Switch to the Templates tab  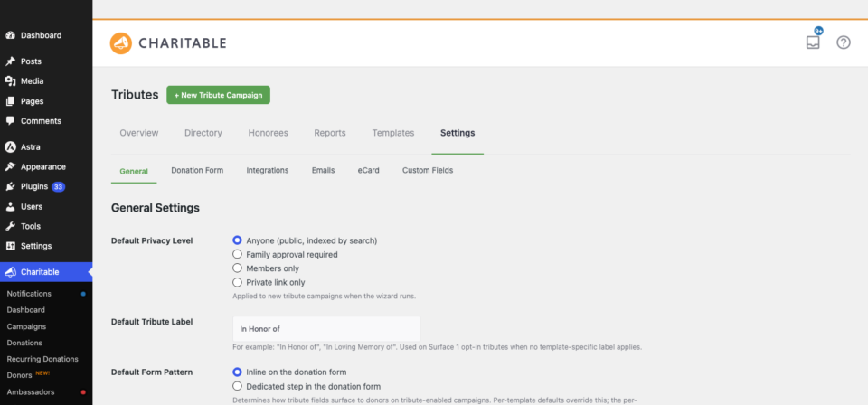coord(393,133)
